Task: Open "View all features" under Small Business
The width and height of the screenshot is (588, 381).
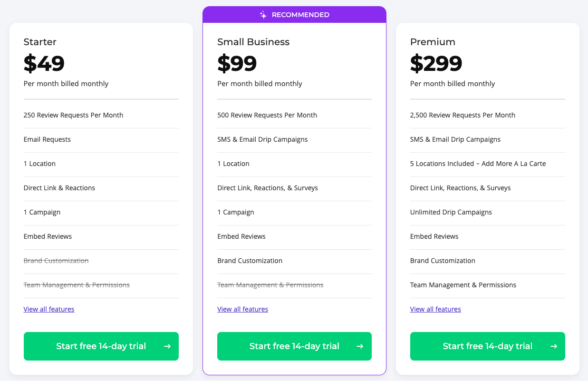Action: pos(242,309)
